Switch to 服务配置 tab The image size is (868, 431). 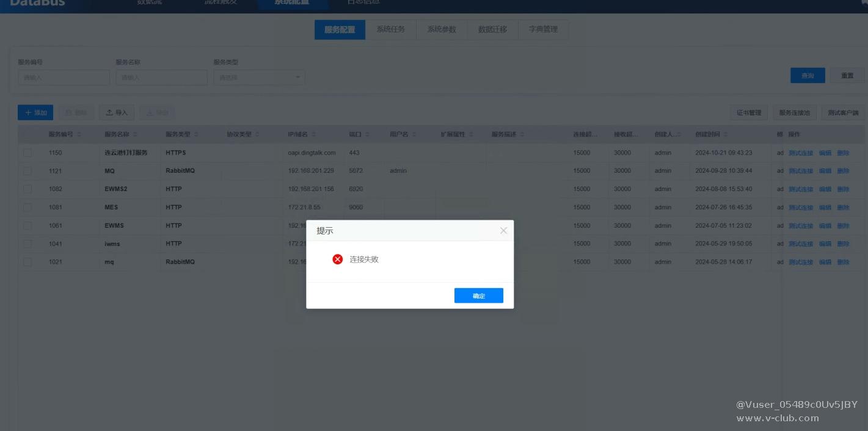(340, 29)
